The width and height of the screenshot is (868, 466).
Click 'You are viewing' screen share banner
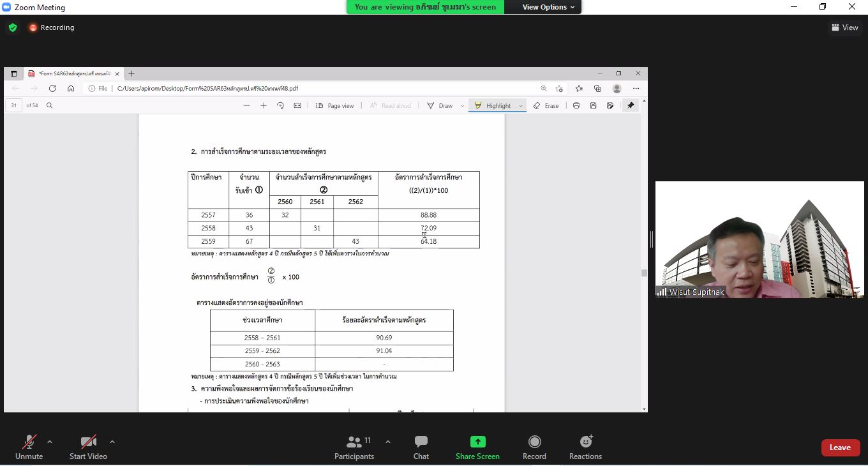pos(425,7)
